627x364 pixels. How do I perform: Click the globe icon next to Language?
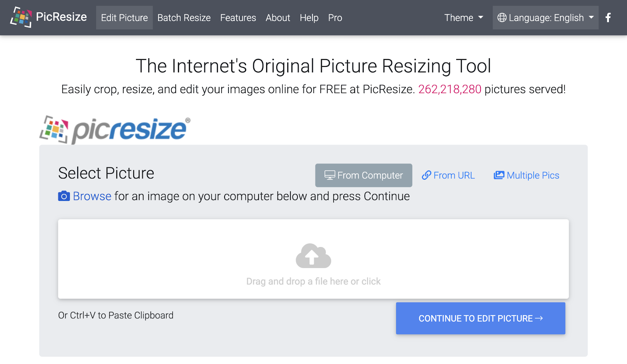(502, 18)
